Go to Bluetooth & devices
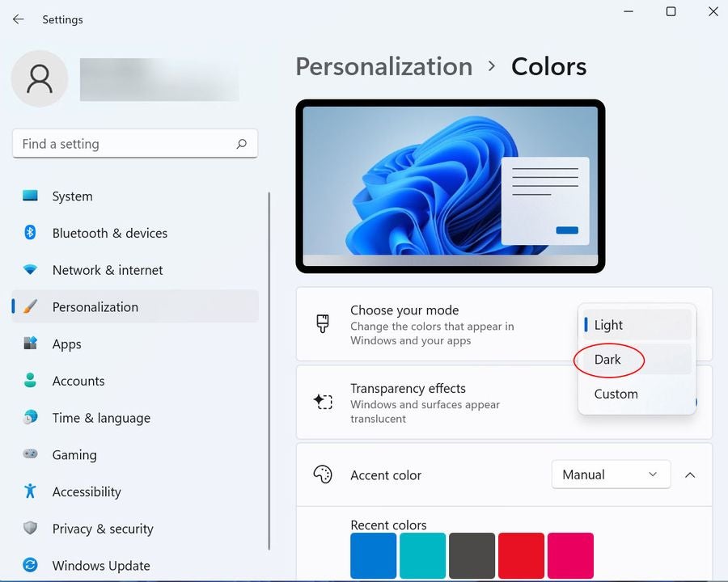The width and height of the screenshot is (728, 582). coord(134,233)
